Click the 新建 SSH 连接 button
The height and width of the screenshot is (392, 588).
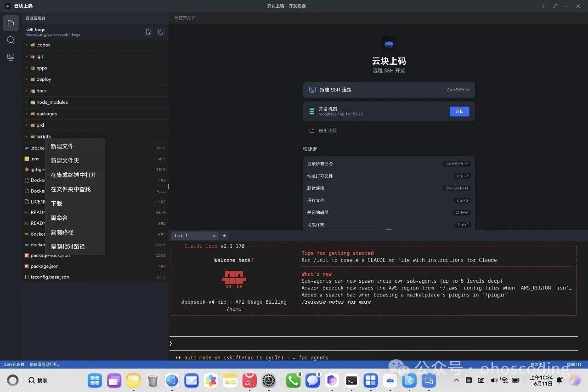389,90
